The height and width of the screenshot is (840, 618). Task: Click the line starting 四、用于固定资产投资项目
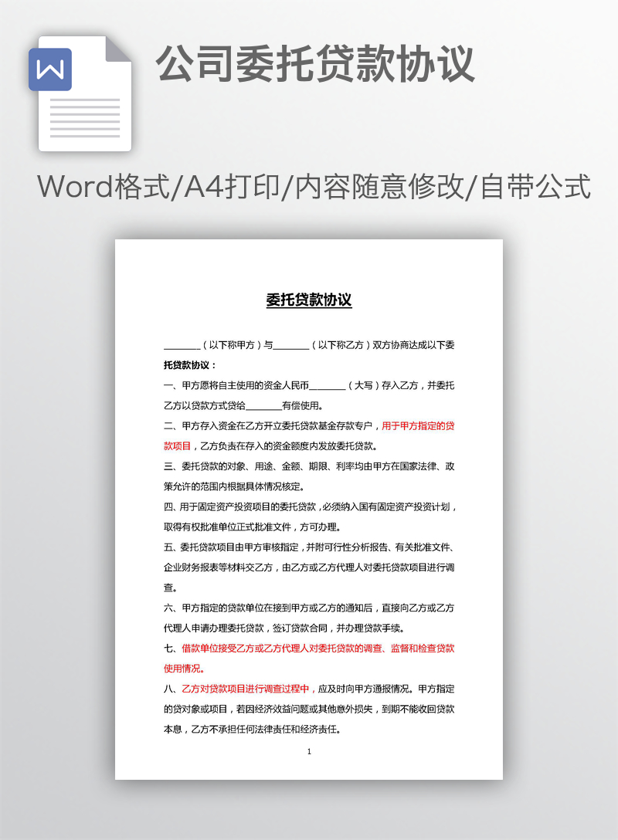pos(310,506)
